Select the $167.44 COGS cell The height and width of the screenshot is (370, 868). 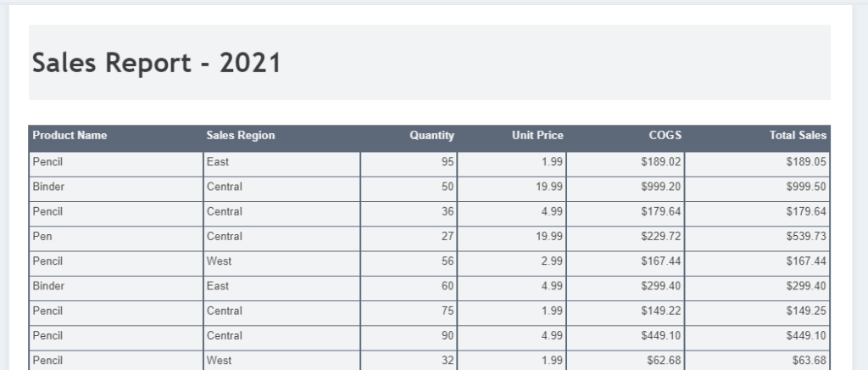coord(661,261)
